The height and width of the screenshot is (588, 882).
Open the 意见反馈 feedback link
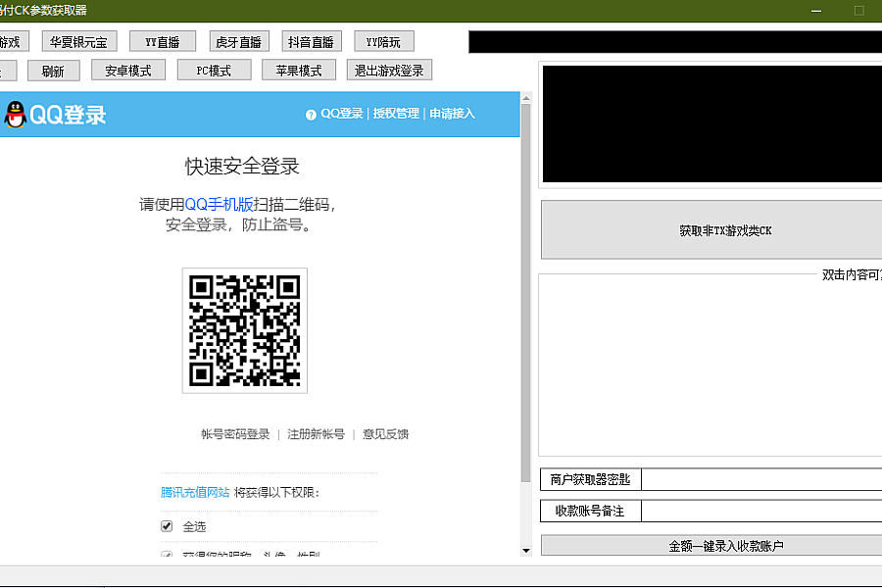tap(385, 434)
